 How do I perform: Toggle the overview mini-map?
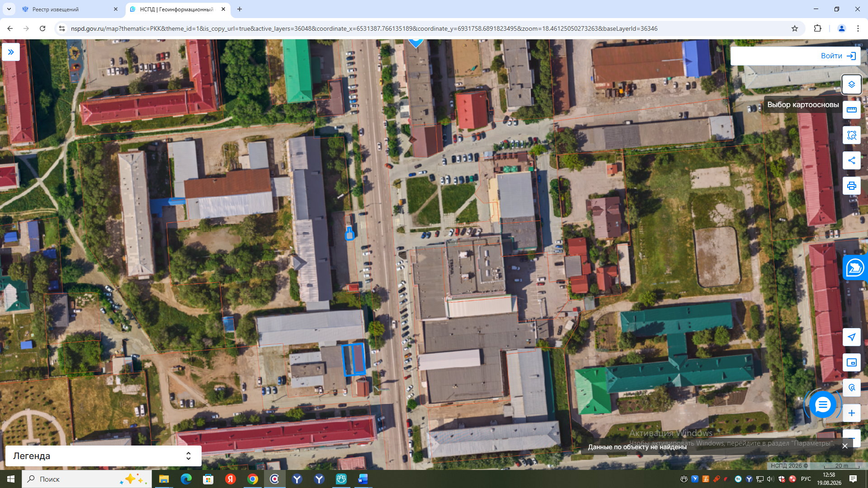pos(851,362)
